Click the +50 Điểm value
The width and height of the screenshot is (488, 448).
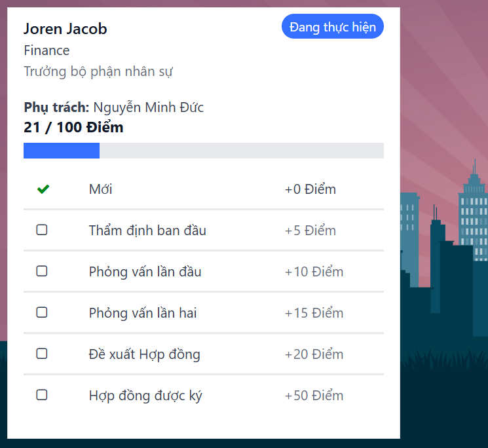314,396
